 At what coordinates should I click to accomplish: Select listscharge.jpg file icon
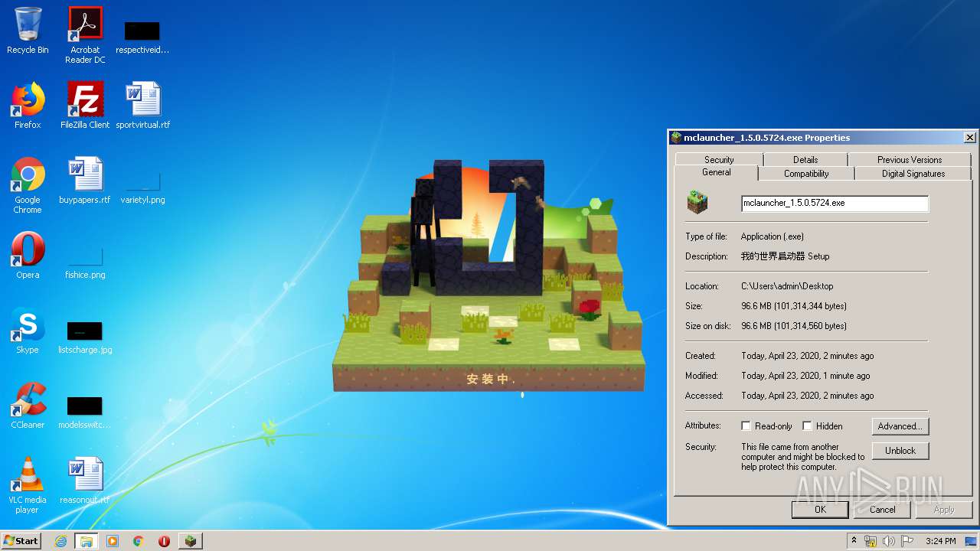pyautogui.click(x=85, y=337)
